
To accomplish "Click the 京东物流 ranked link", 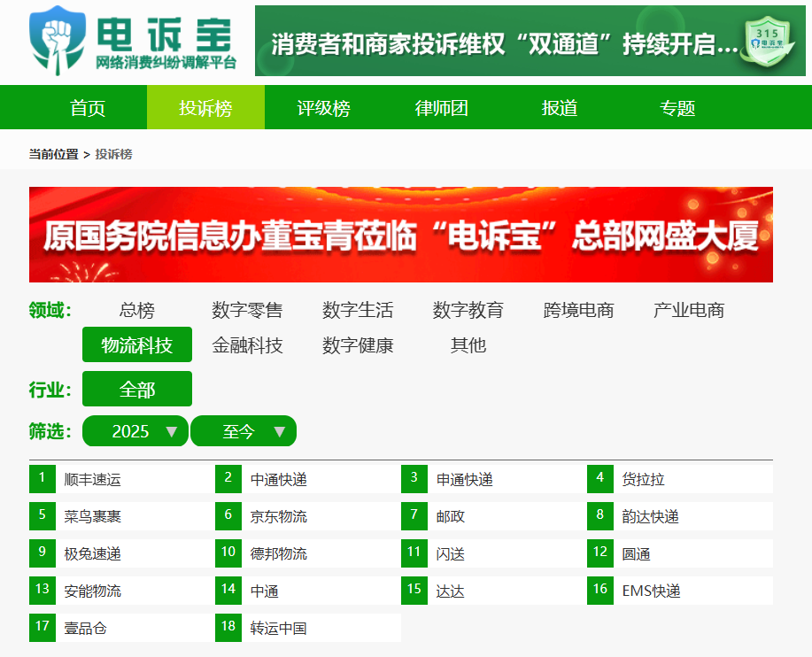I will (x=278, y=516).
